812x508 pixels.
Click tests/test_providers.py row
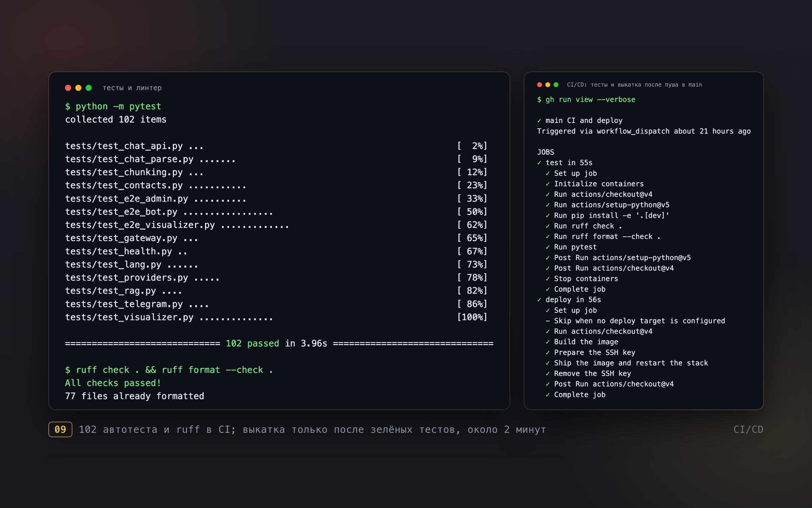pos(276,278)
